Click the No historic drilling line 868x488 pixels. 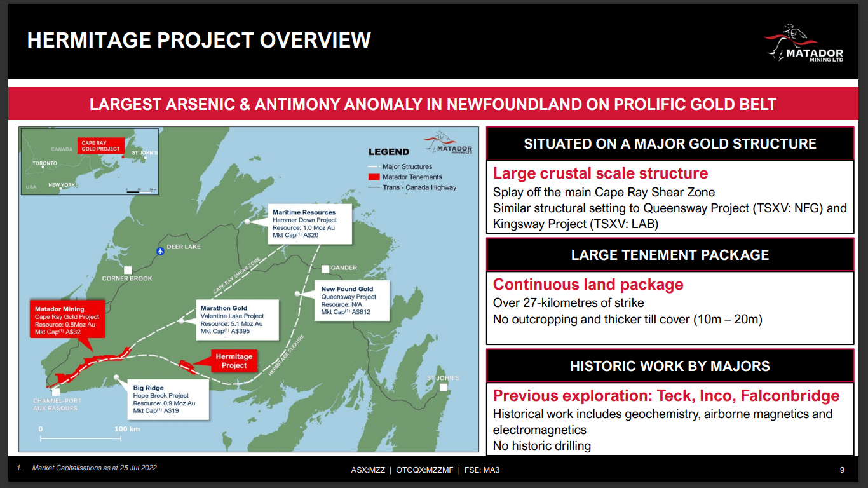(542, 446)
